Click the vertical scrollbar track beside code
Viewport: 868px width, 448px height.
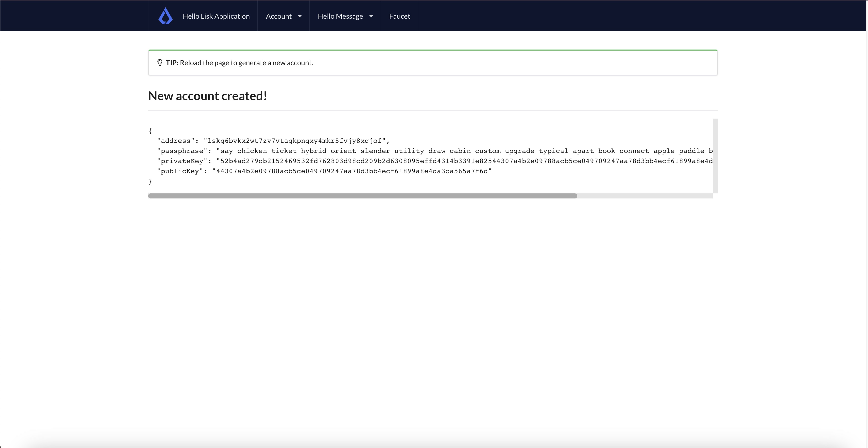coord(715,156)
